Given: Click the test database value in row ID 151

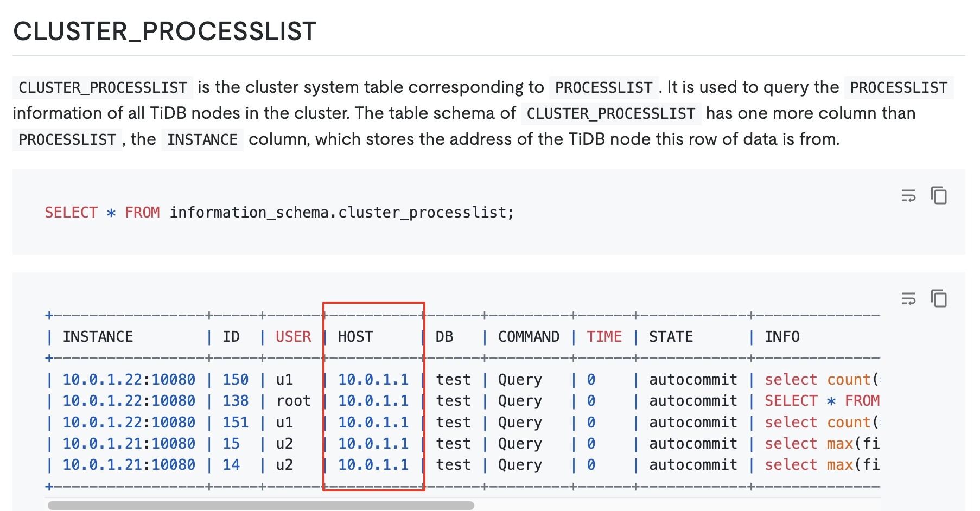Looking at the screenshot, I should (453, 423).
